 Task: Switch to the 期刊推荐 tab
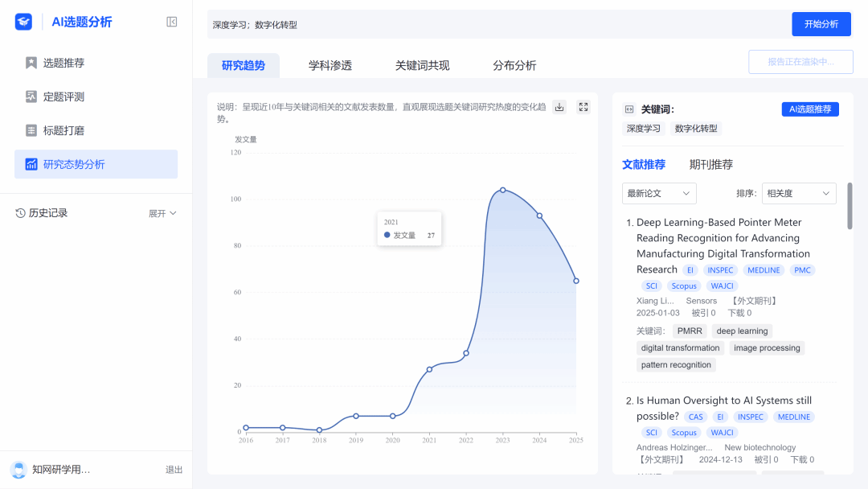tap(711, 165)
